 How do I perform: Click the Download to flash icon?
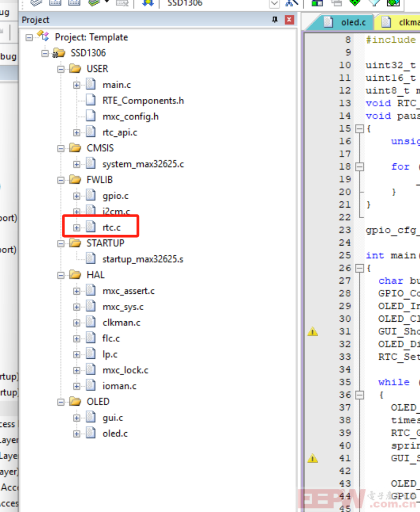pos(147,3)
